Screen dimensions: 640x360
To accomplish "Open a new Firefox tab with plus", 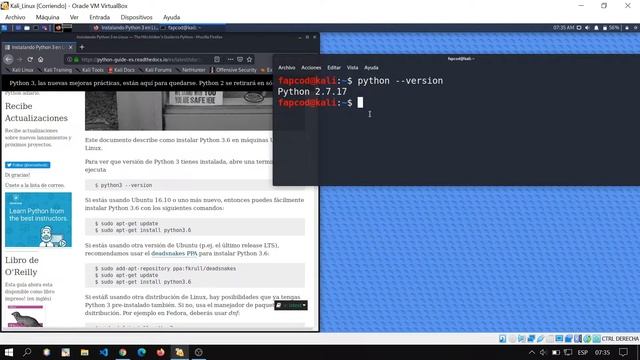I will coord(82,47).
